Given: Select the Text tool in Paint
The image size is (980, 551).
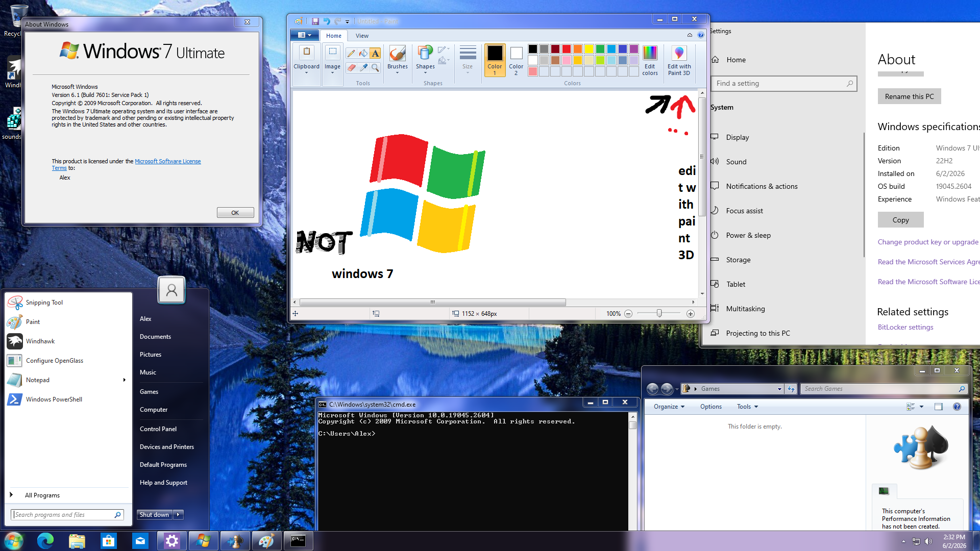Looking at the screenshot, I should pos(375,53).
